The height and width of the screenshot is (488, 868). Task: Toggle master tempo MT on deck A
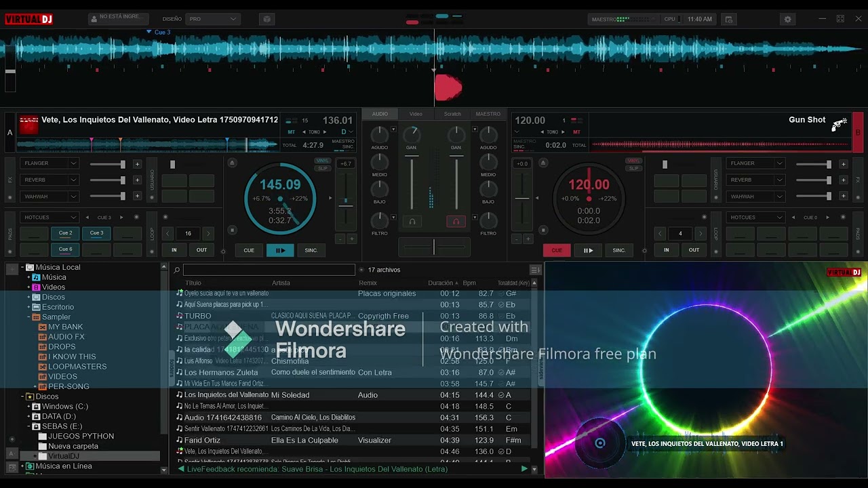point(292,132)
